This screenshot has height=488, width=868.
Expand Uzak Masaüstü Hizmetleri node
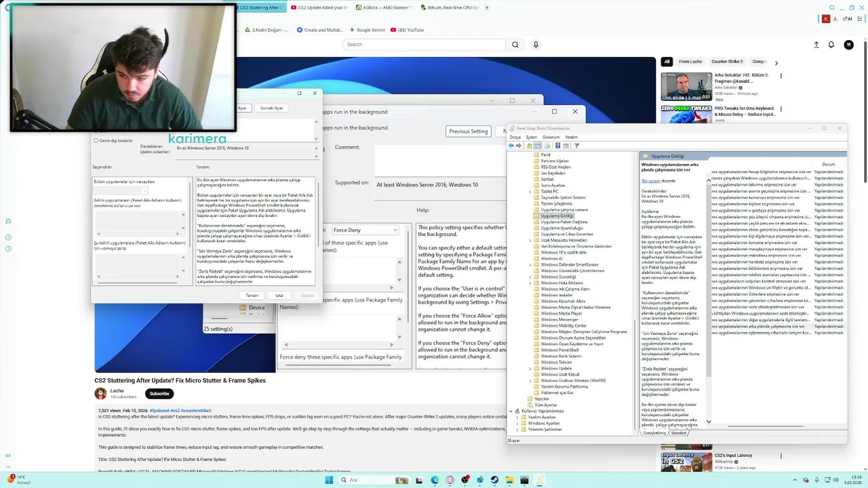(530, 240)
